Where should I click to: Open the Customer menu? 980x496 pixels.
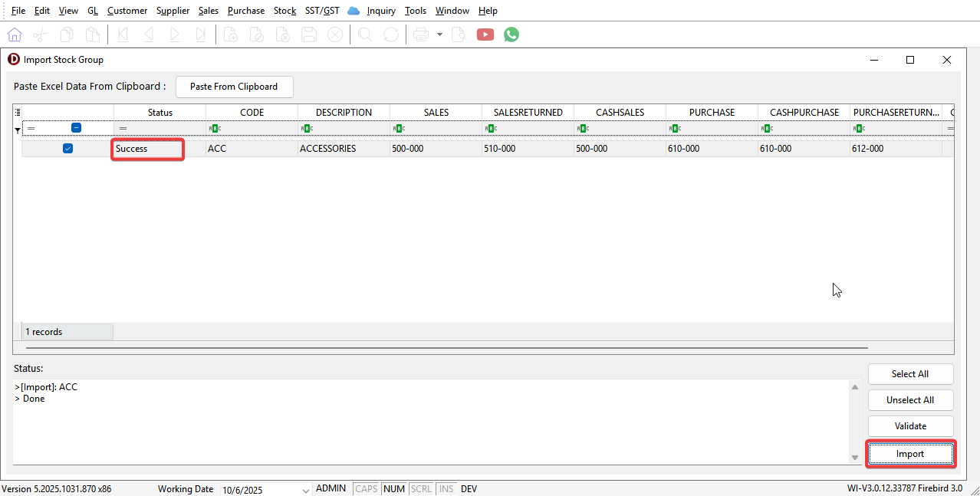(x=127, y=11)
